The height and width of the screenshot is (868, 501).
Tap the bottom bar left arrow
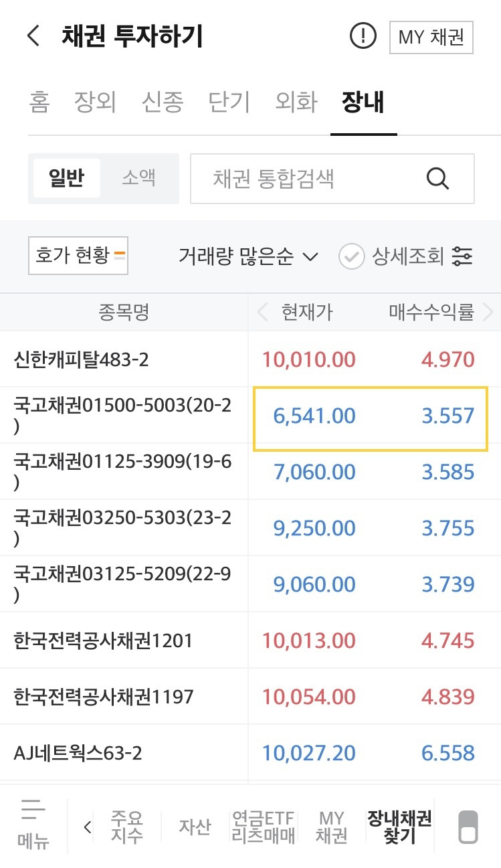[87, 827]
